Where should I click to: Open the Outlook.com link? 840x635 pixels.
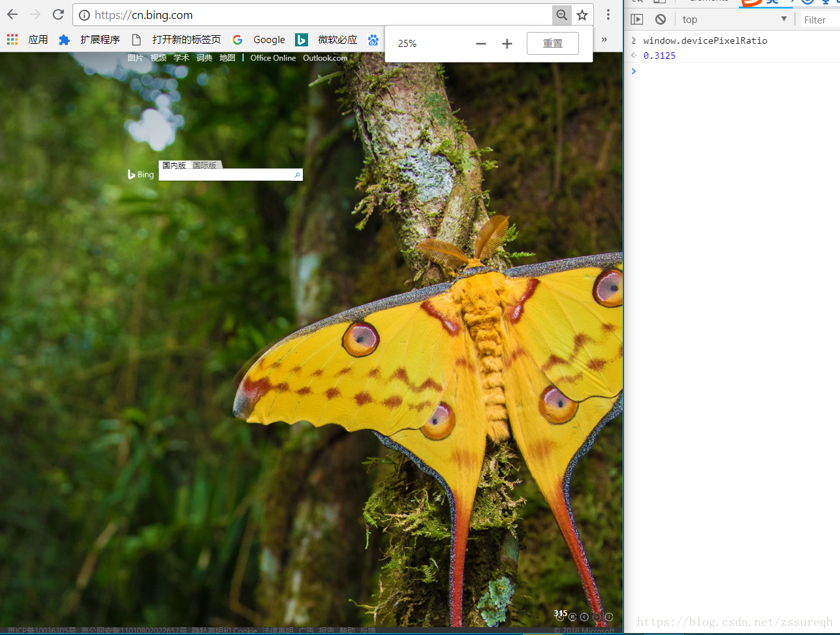pos(325,58)
